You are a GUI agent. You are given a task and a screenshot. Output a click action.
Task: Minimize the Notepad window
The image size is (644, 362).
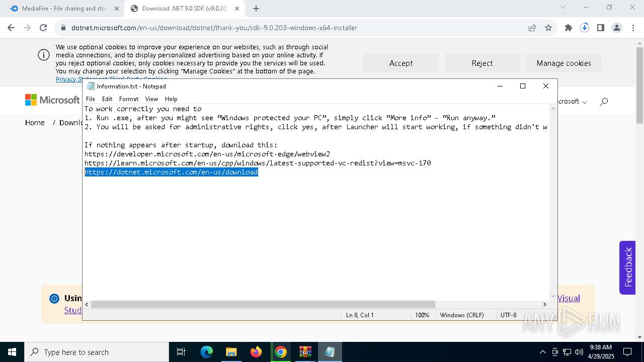click(500, 86)
